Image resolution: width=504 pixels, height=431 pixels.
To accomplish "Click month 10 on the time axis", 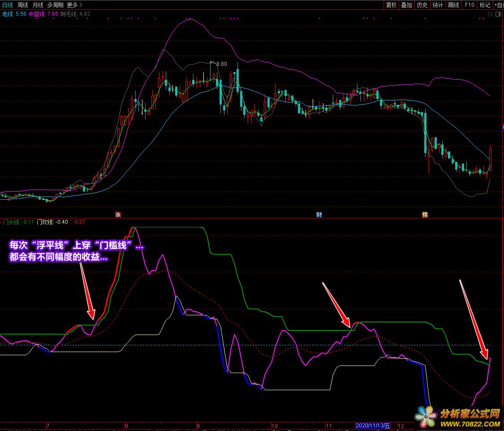I will 274,426.
